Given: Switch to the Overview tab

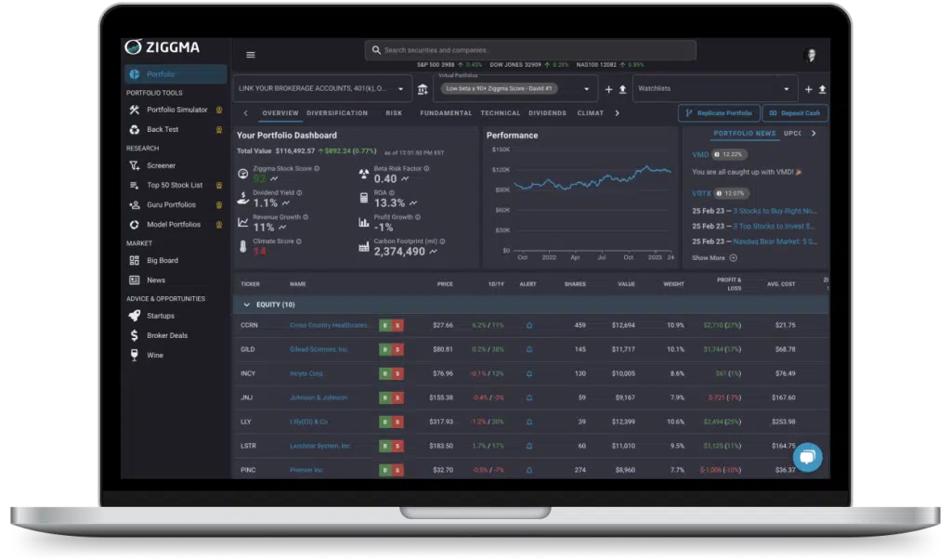Looking at the screenshot, I should pos(280,113).
